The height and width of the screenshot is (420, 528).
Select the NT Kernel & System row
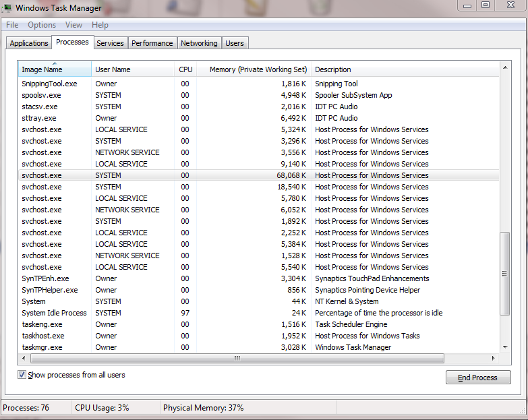pos(259,301)
